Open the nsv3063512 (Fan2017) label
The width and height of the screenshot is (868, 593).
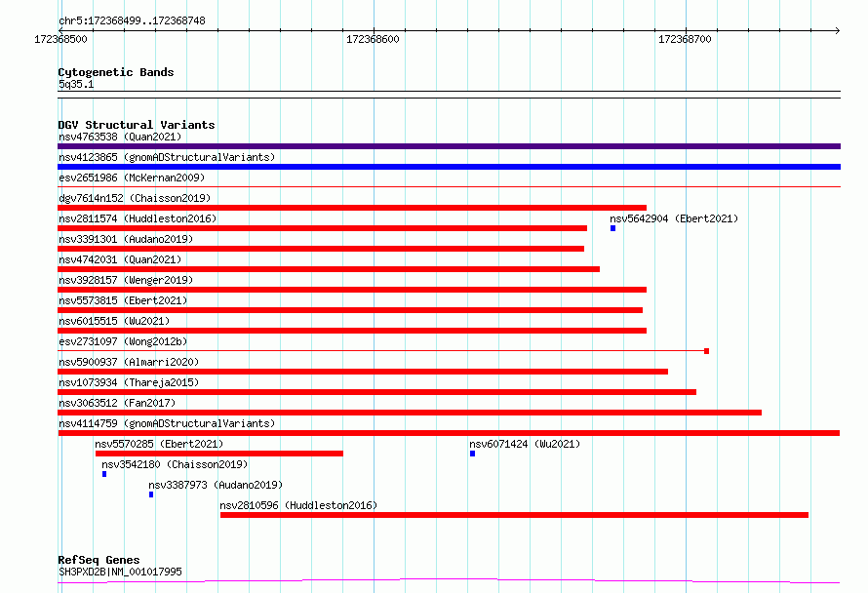[117, 403]
